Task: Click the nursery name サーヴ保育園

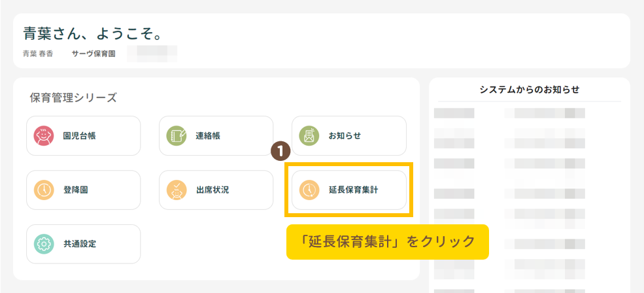Action: [x=93, y=54]
